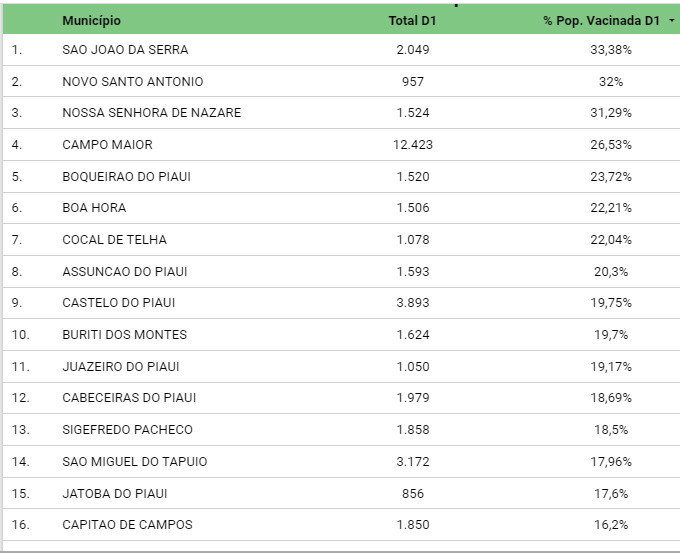This screenshot has width=680, height=553.
Task: Click NOSSA SENHORA DE NAZARE entry
Action: pos(152,113)
